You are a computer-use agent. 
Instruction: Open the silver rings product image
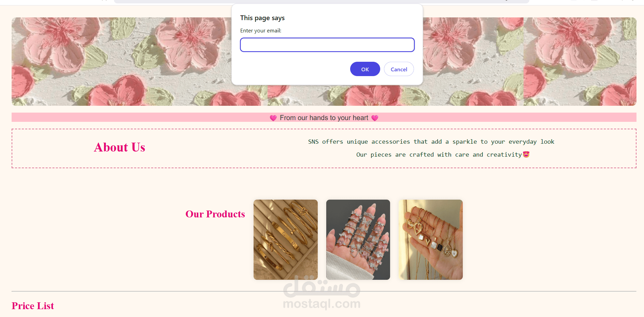(x=358, y=240)
